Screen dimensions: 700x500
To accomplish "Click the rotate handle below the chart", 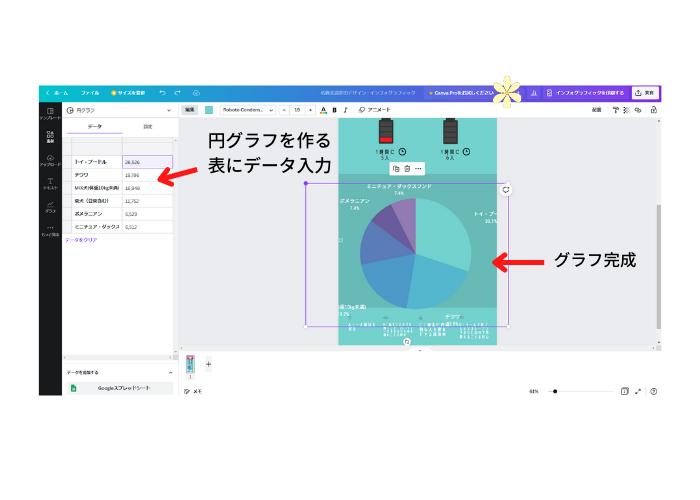I will [x=407, y=342].
